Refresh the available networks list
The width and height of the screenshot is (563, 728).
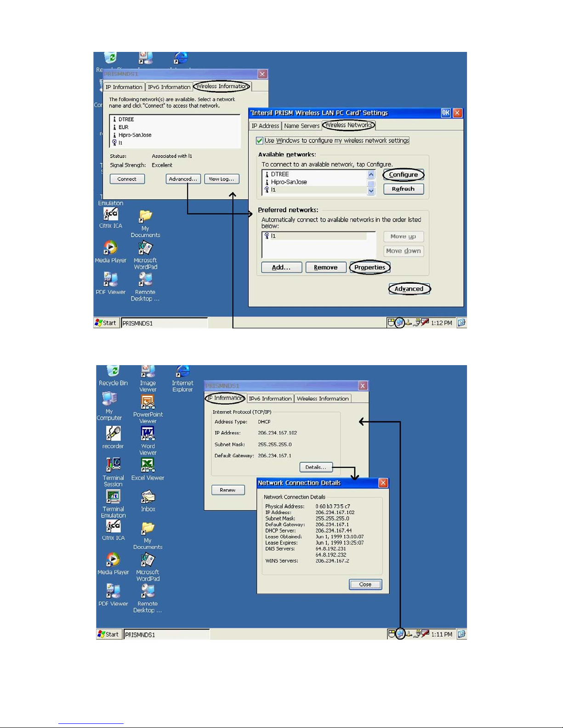pos(404,189)
